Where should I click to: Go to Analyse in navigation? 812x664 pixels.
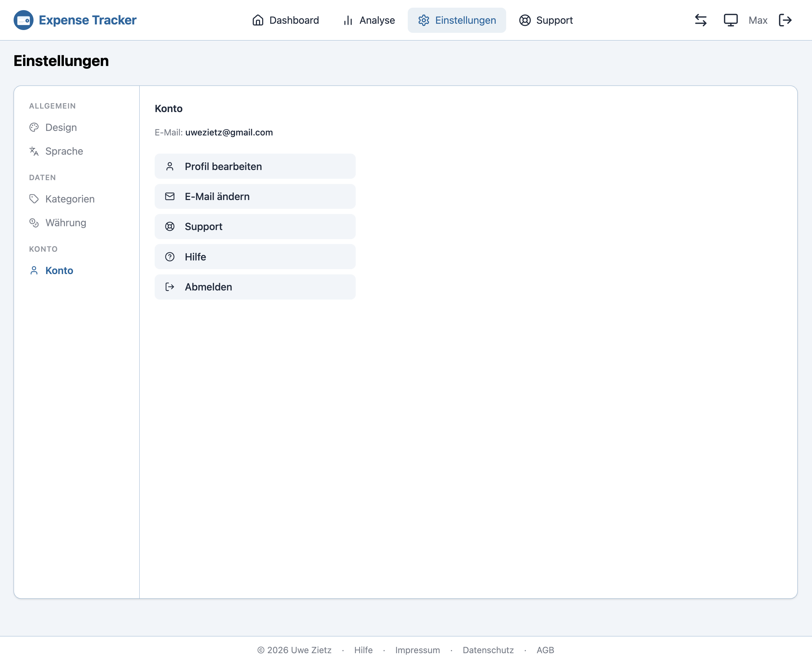point(369,20)
